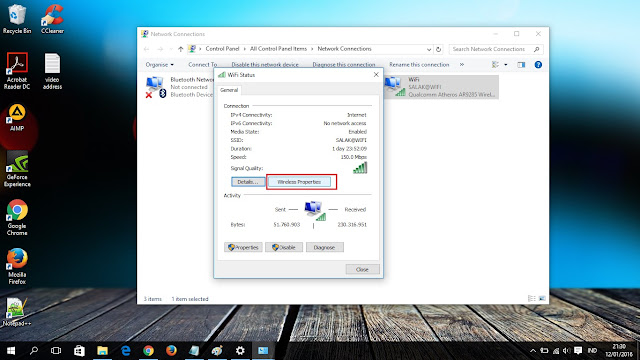This screenshot has height=360, width=640.
Task: Focus the Search Network Connections field
Action: pyautogui.click(x=496, y=49)
